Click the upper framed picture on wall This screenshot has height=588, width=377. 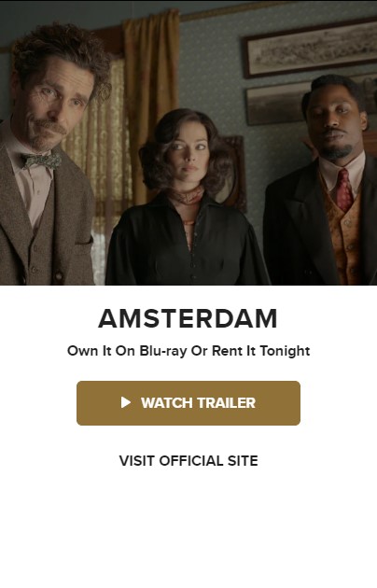(x=310, y=49)
